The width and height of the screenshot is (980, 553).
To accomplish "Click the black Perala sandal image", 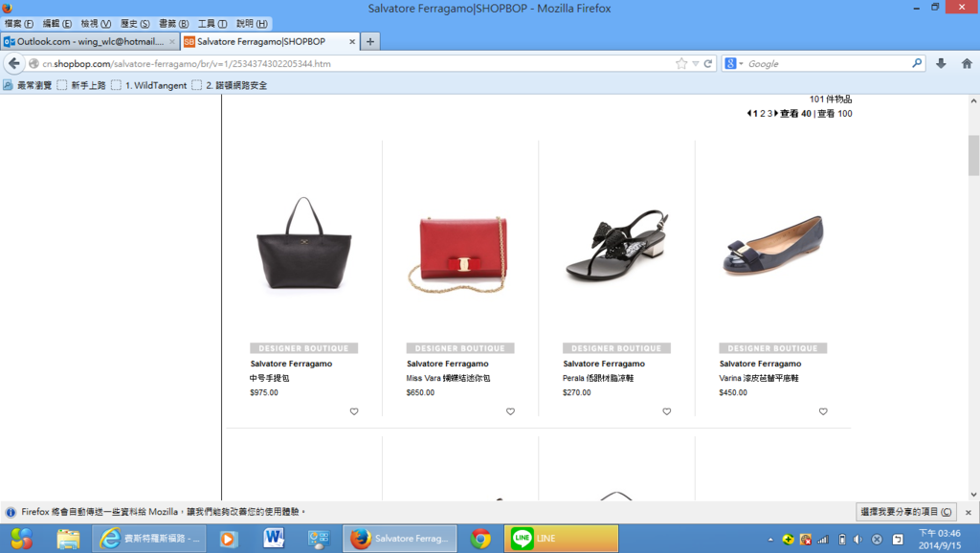I will [616, 245].
